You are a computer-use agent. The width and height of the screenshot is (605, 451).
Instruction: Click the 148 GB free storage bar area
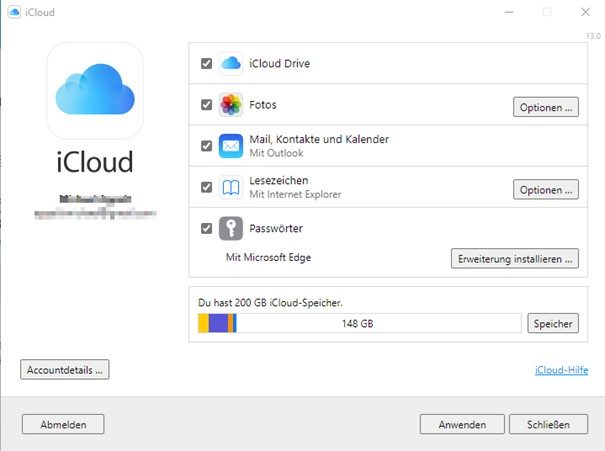378,323
